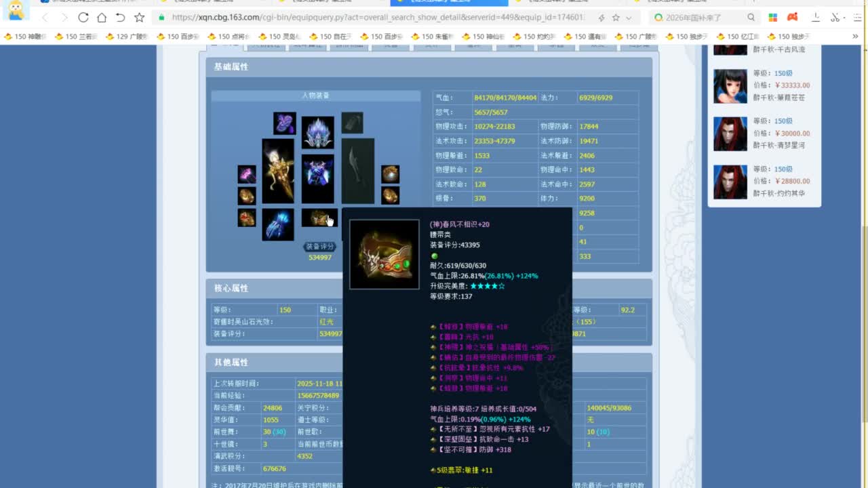Click the scissors screenshot tool icon
The width and height of the screenshot is (868, 488).
(835, 18)
